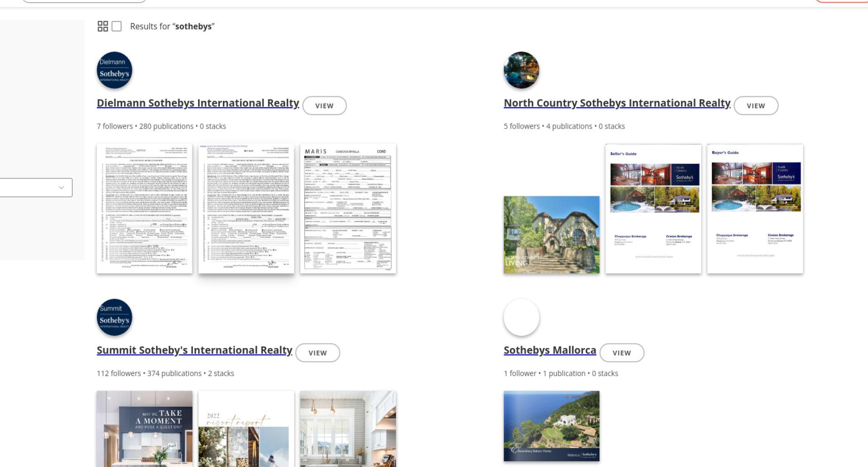This screenshot has height=467, width=868.
Task: Open Mallorca coastal villa publication
Action: 552,426
